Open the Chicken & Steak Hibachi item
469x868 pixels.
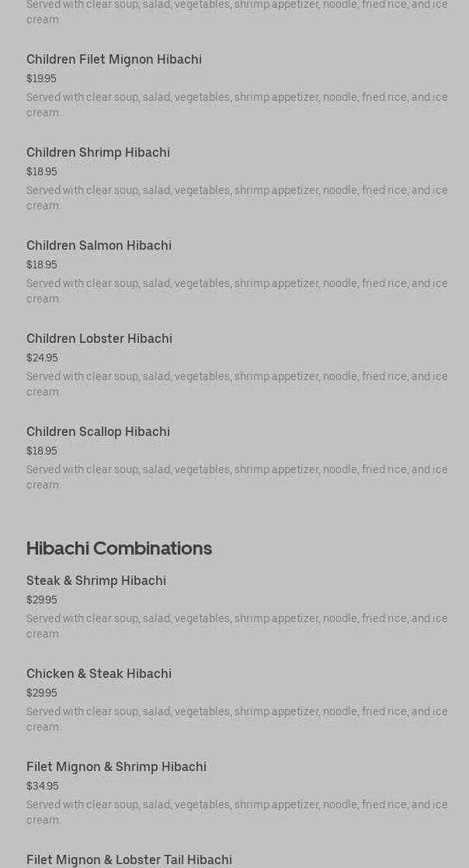click(99, 674)
